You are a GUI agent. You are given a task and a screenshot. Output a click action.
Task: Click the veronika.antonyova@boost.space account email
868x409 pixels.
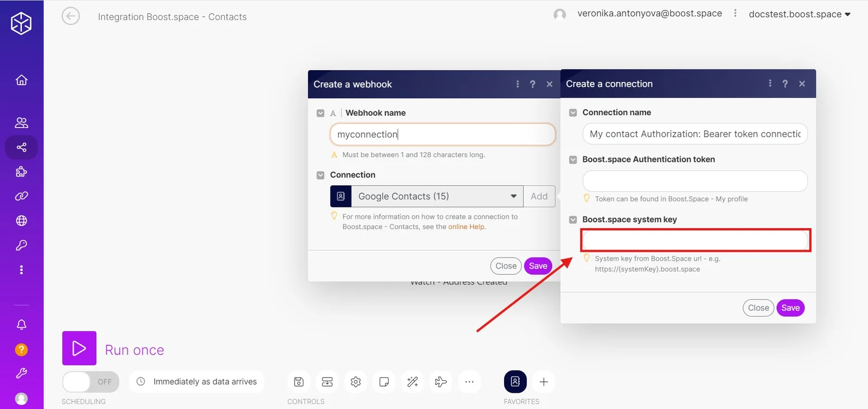(650, 14)
